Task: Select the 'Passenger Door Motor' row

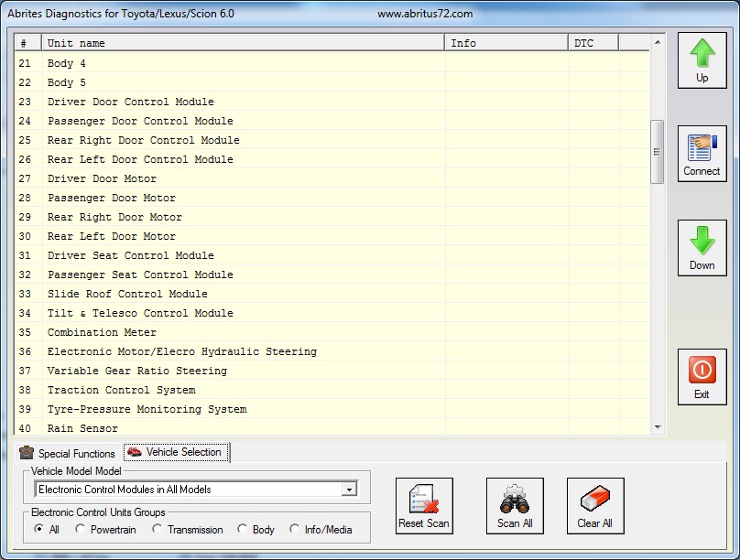Action: point(332,198)
